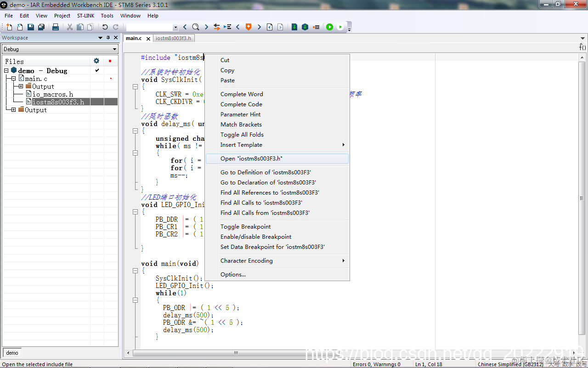This screenshot has width=588, height=368.
Task: Fold the SysClkInit function block
Action: 135,86
